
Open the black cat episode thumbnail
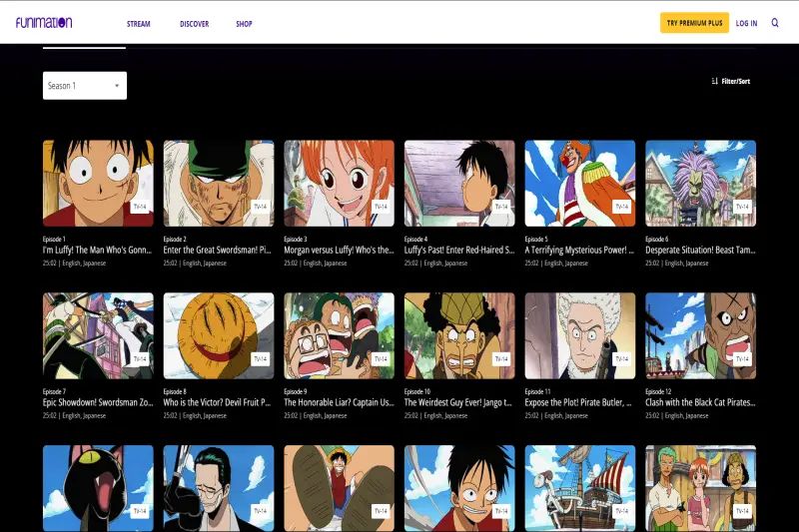click(x=98, y=488)
